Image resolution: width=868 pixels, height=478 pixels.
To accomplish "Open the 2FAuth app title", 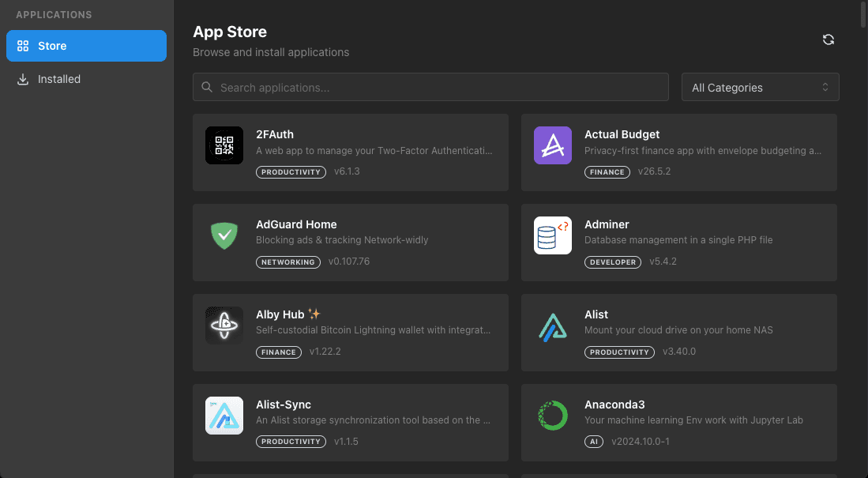I will [x=275, y=134].
